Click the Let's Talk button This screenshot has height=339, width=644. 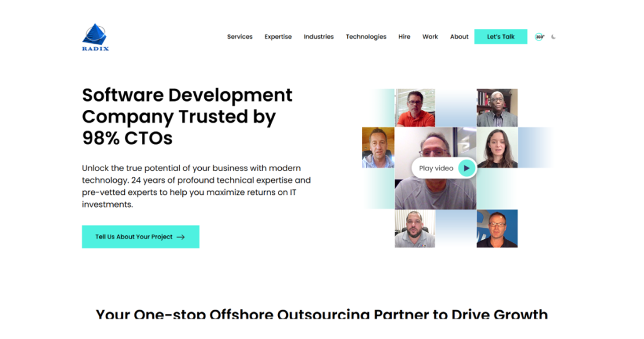tap(501, 37)
